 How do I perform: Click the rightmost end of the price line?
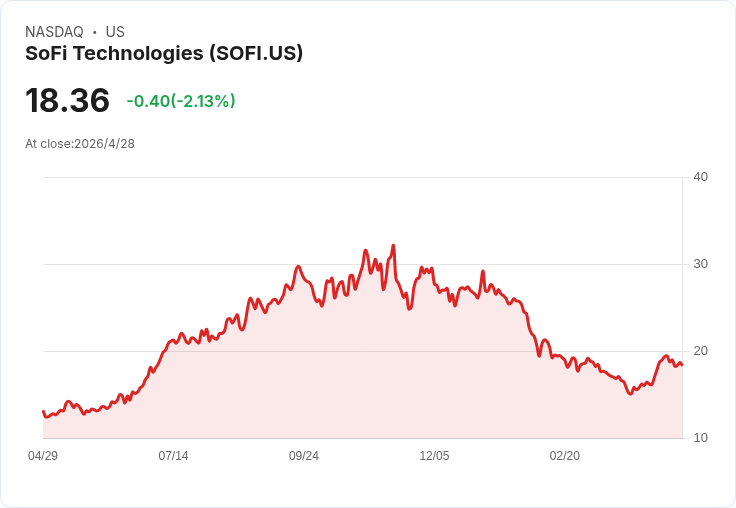point(682,365)
